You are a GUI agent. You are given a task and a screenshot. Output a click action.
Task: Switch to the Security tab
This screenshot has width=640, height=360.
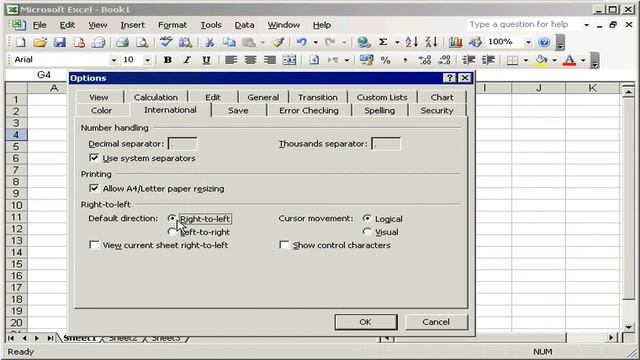[x=437, y=111]
